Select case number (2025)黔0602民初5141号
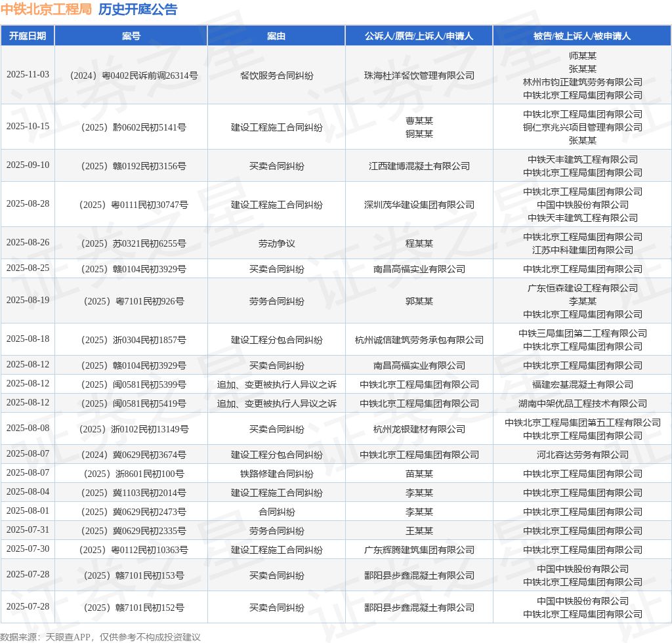This screenshot has width=672, height=643. click(x=134, y=128)
